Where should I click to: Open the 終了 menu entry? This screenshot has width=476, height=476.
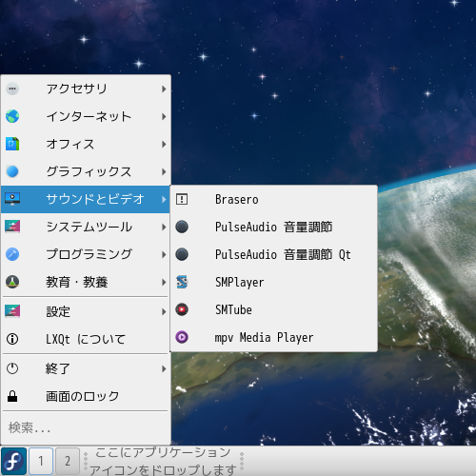[x=86, y=368]
